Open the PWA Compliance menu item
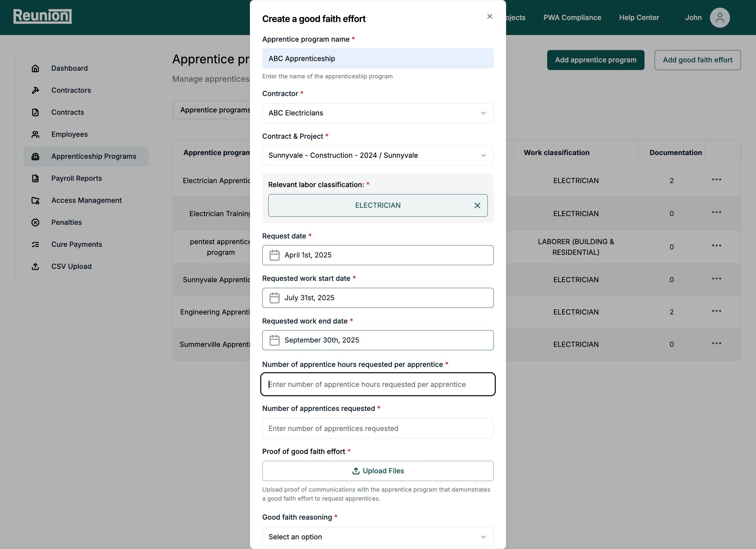756x549 pixels. point(572,18)
